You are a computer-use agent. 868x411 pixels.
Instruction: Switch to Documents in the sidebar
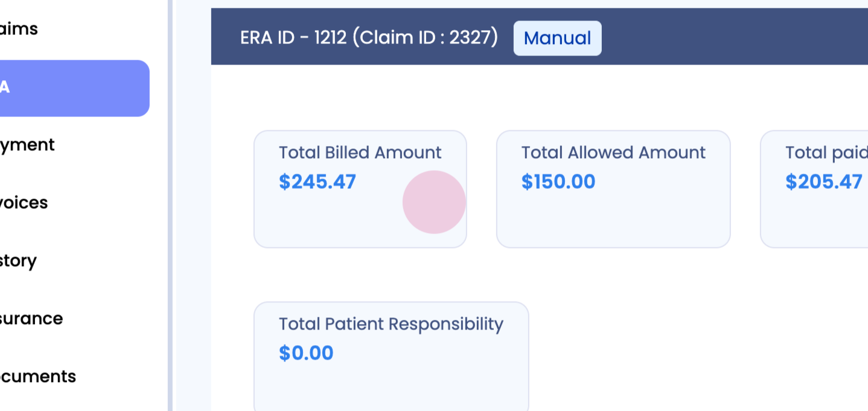pos(37,377)
